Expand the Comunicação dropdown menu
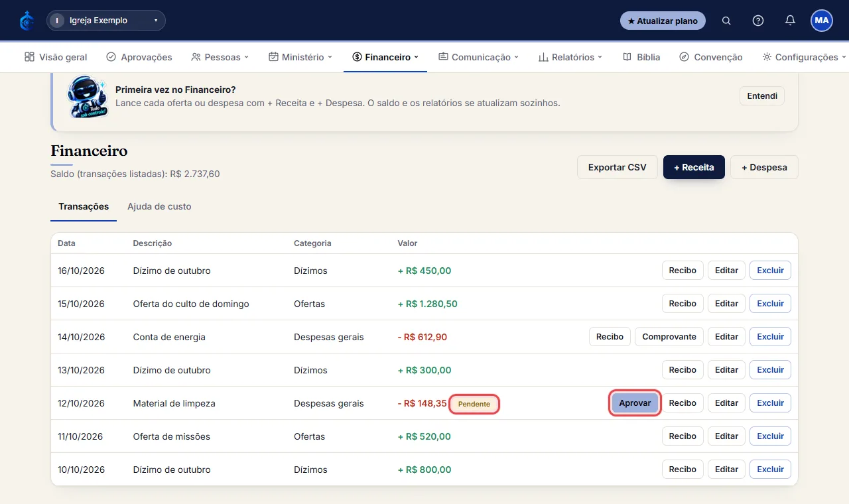The image size is (849, 504). (x=478, y=57)
